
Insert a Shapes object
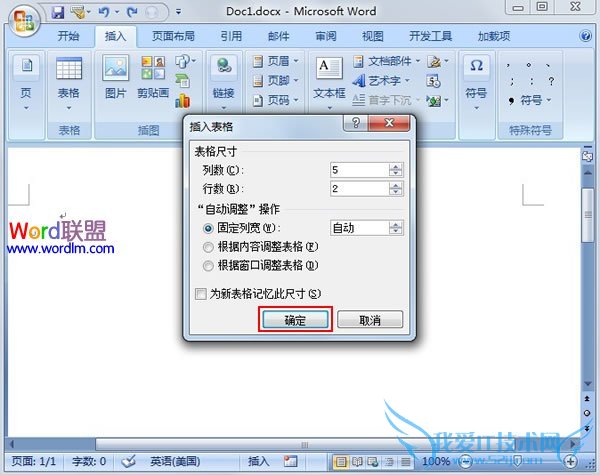(185, 61)
